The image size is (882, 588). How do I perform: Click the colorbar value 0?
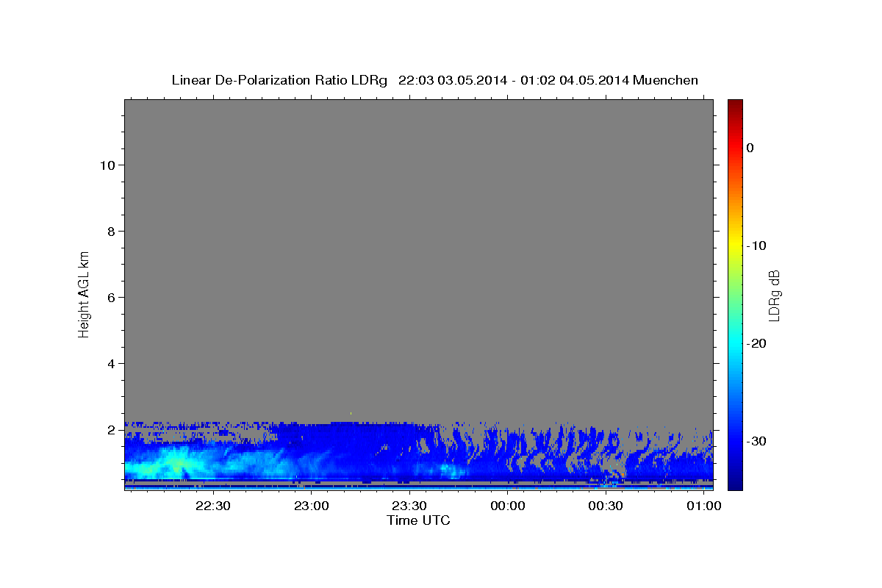pyautogui.click(x=750, y=148)
